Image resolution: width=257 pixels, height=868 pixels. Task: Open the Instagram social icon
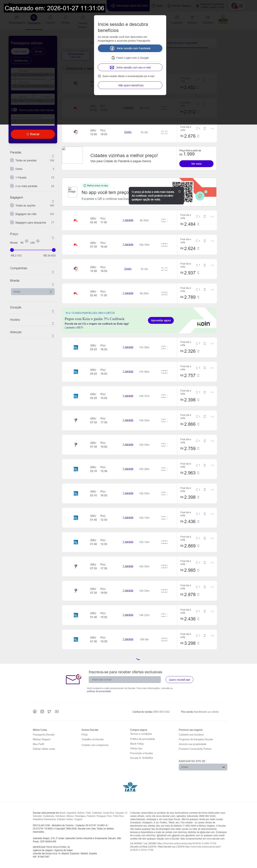click(x=42, y=711)
